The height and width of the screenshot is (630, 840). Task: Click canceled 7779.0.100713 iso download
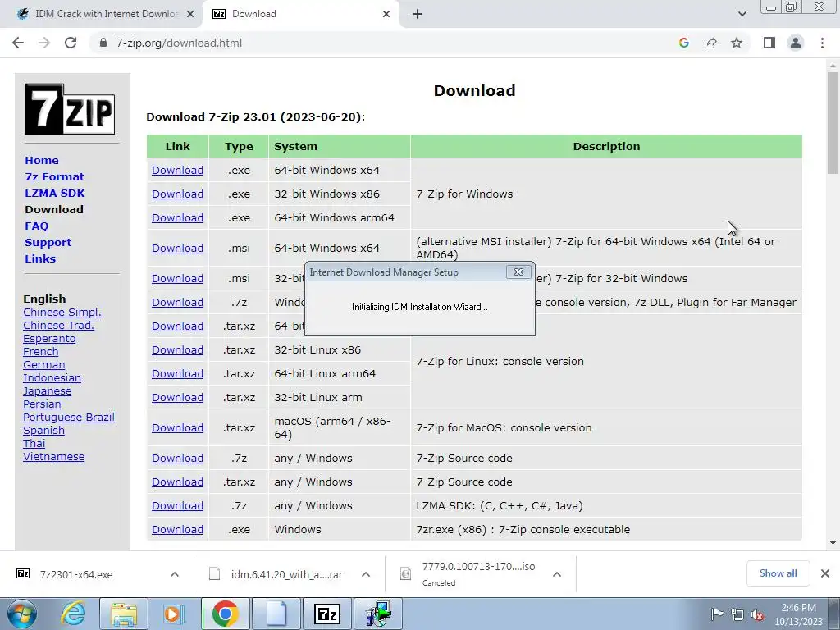pos(477,574)
